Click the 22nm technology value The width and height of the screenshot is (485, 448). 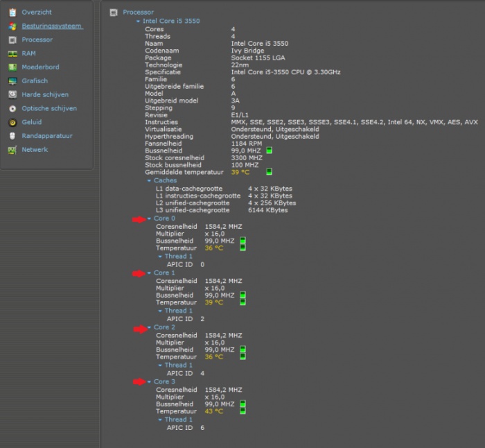point(240,65)
